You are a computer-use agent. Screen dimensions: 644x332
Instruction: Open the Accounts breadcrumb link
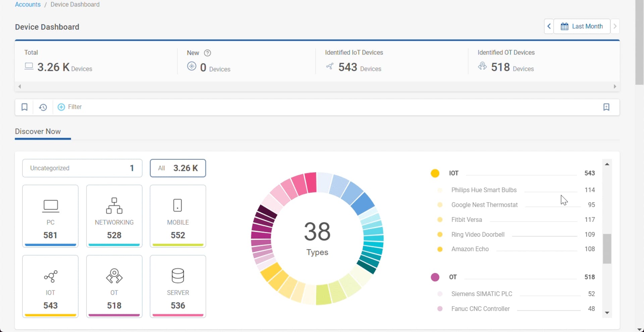pos(28,4)
